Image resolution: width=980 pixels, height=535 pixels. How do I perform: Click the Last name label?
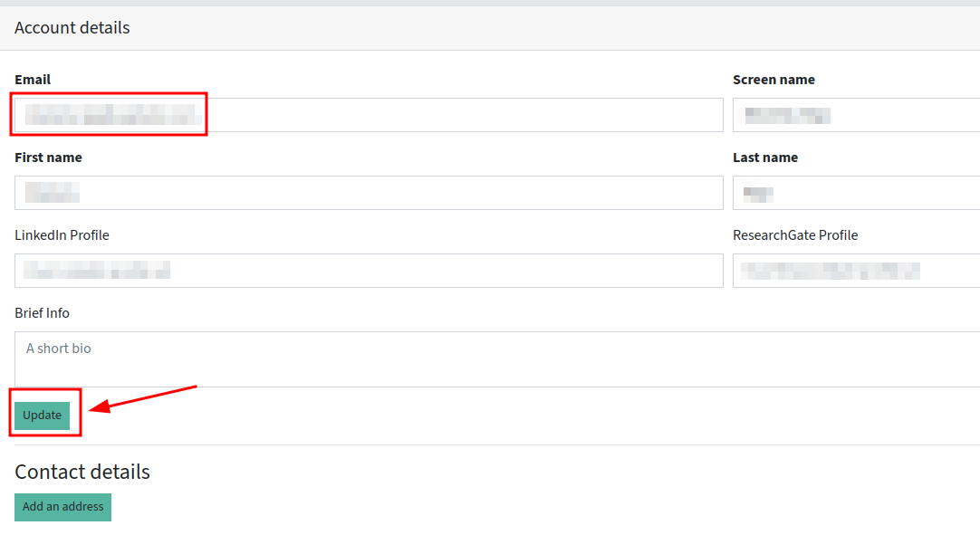tap(765, 158)
